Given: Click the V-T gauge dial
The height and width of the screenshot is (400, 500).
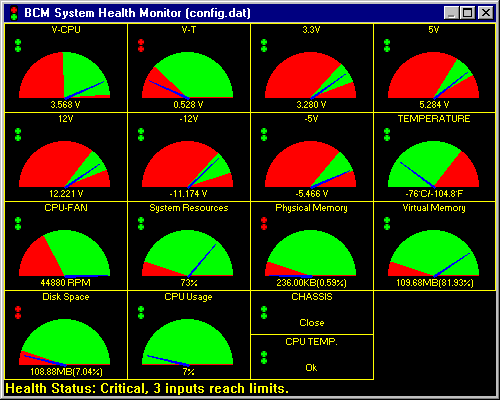Looking at the screenshot, I should pos(187,75).
